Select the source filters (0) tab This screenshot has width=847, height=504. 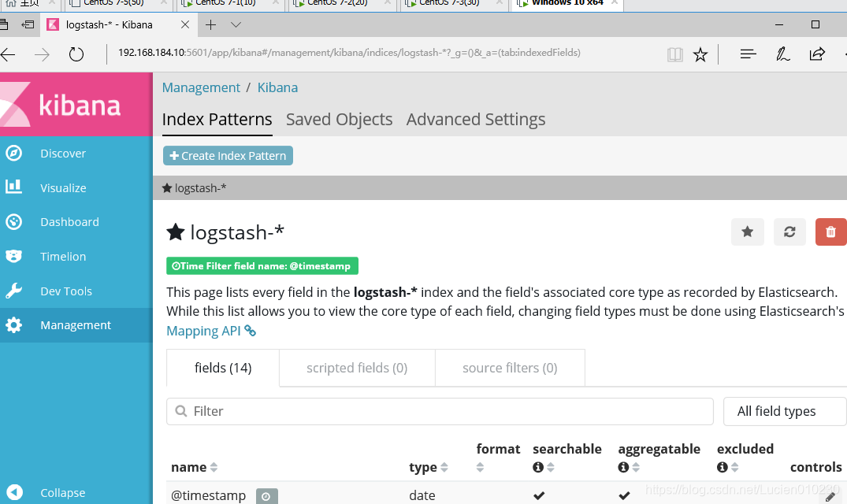(x=510, y=368)
